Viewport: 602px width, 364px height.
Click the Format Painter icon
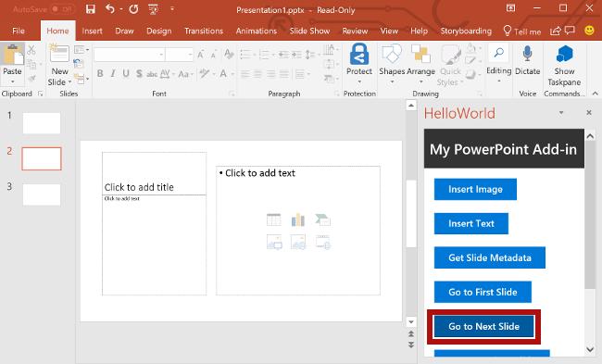31,79
